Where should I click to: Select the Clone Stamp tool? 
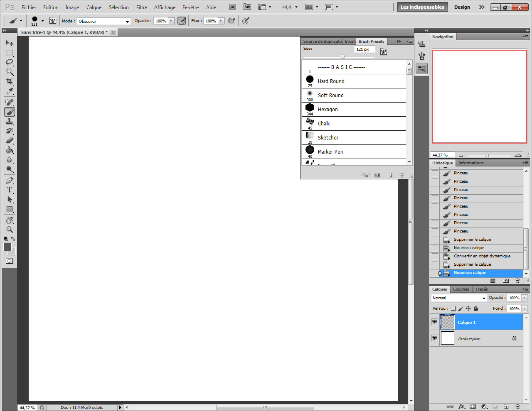[9, 121]
